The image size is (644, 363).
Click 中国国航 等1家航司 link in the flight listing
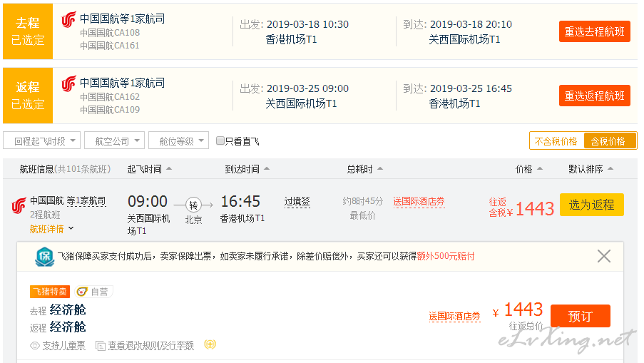click(68, 201)
